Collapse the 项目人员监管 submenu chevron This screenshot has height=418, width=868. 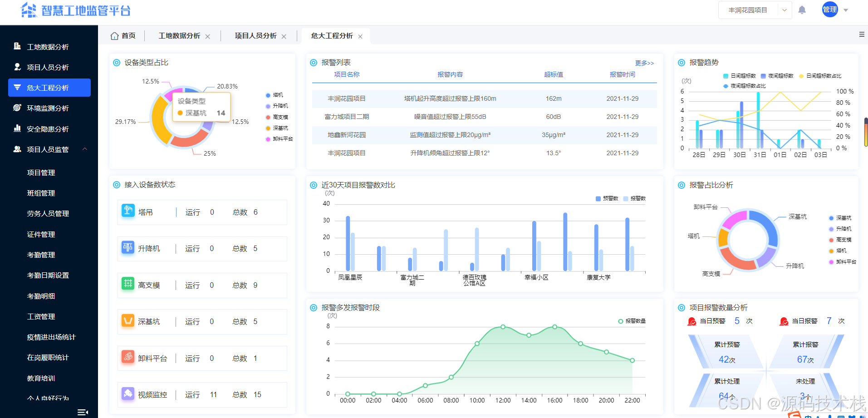pos(85,149)
